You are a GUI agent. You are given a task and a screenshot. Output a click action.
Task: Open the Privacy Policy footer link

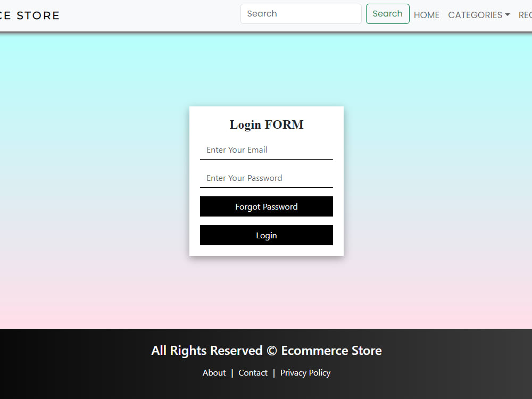[305, 372]
